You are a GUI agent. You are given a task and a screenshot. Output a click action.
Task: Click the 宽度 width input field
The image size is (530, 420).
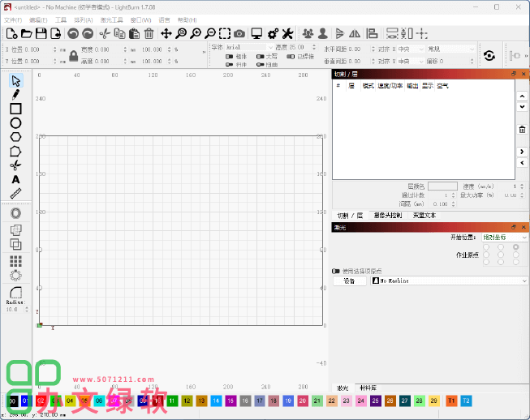coord(107,49)
